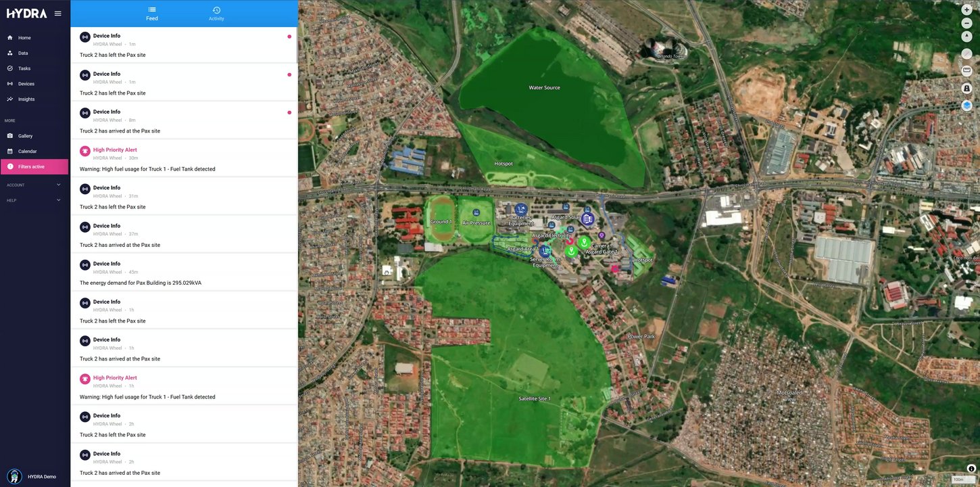The image size is (980, 487).
Task: Click alert bell icon of 30m alert
Action: pos(85,151)
